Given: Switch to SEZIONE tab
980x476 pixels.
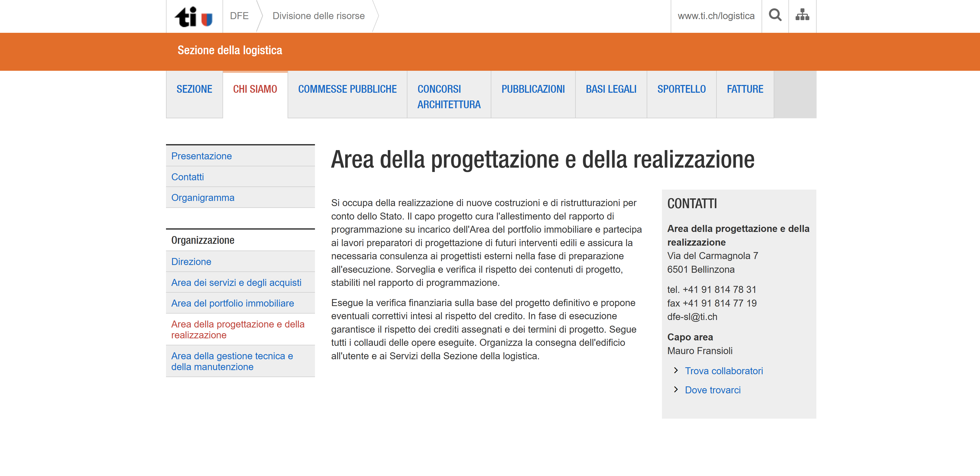Looking at the screenshot, I should click(194, 89).
